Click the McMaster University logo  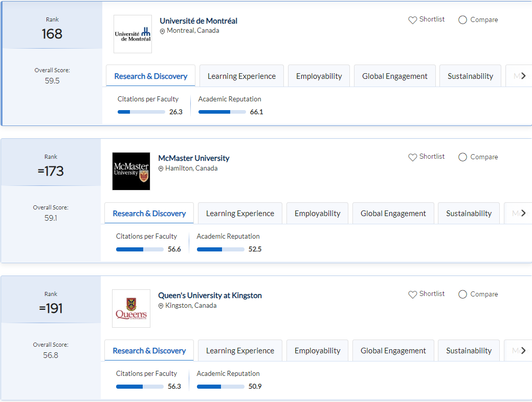click(131, 171)
